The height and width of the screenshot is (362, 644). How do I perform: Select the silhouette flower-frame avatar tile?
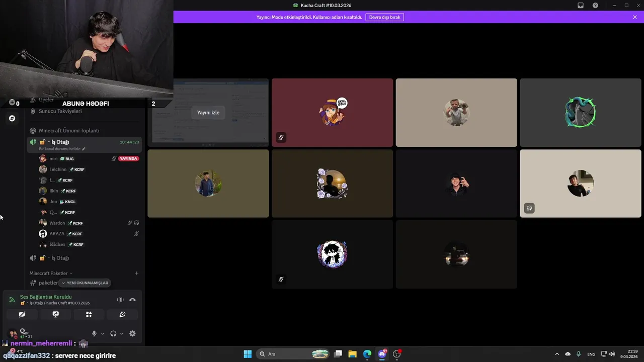point(333,184)
